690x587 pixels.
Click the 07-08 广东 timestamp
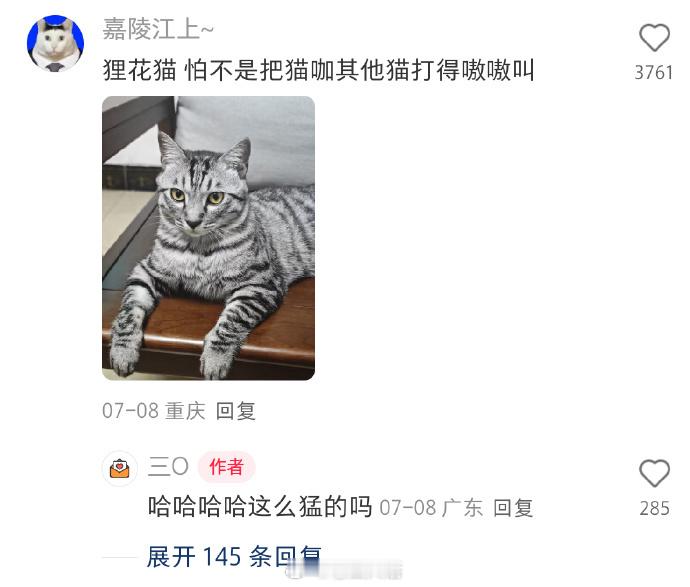click(431, 508)
